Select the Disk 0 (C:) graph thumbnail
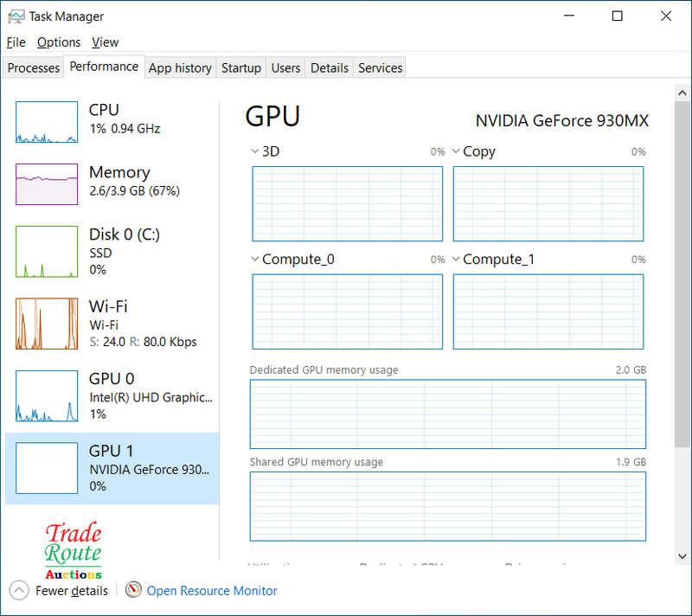This screenshot has height=616, width=692. (47, 252)
